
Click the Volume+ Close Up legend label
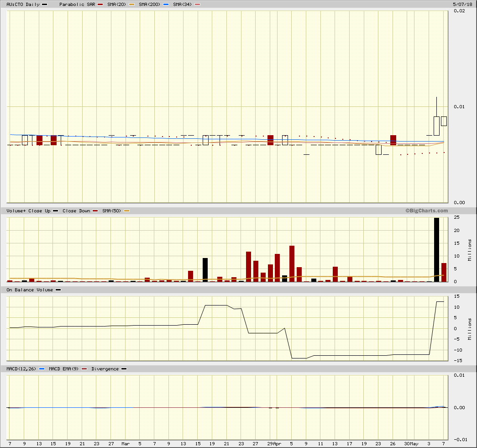click(28, 211)
